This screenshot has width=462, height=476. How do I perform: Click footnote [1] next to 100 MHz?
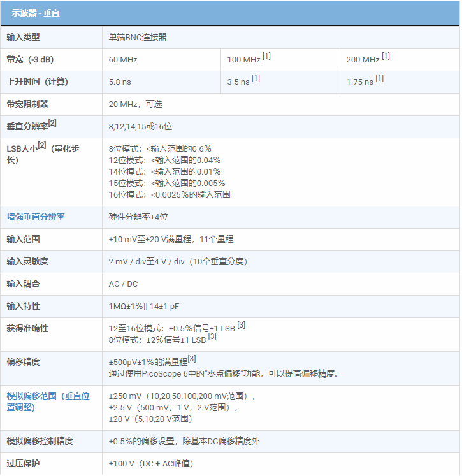point(266,57)
